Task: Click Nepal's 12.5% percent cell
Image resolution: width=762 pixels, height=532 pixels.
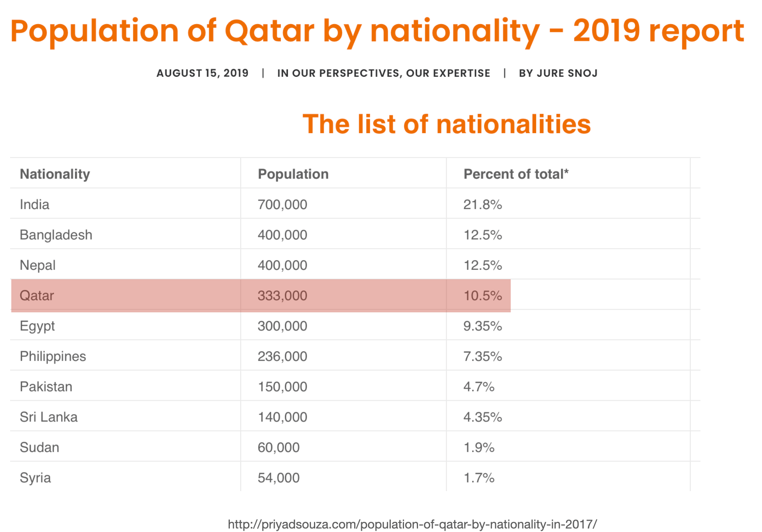Action: [x=482, y=265]
